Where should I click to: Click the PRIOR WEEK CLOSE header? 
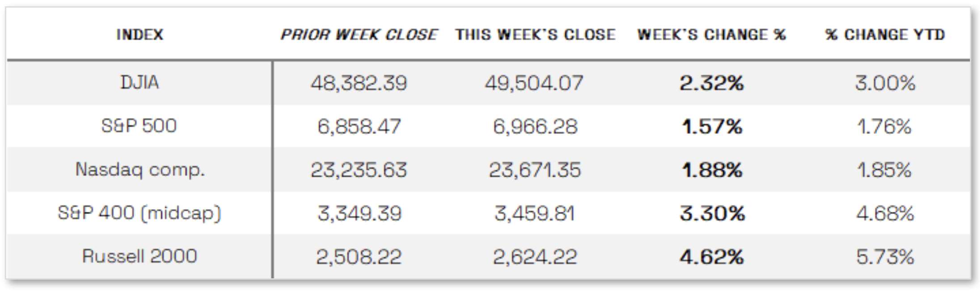coord(359,34)
